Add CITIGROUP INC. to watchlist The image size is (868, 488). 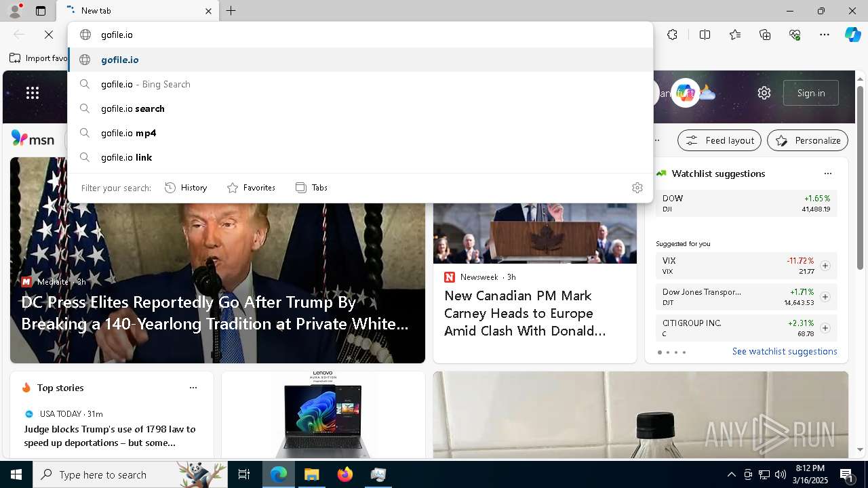coord(825,328)
